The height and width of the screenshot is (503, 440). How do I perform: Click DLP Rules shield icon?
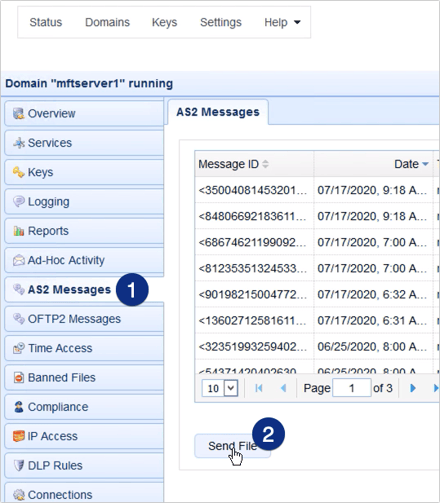pyautogui.click(x=19, y=466)
